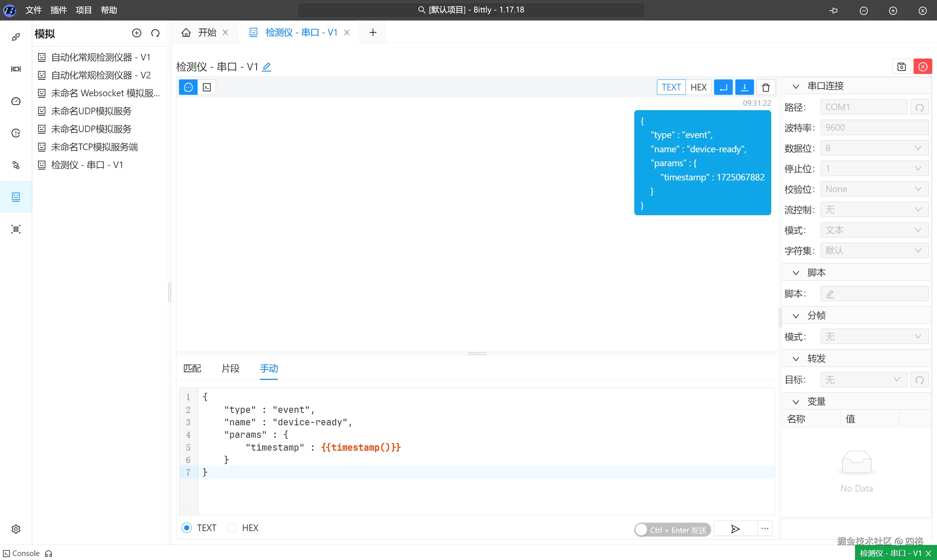Viewport: 937px width, 560px height.
Task: Click HEX display mode button in toolbar
Action: click(x=698, y=87)
